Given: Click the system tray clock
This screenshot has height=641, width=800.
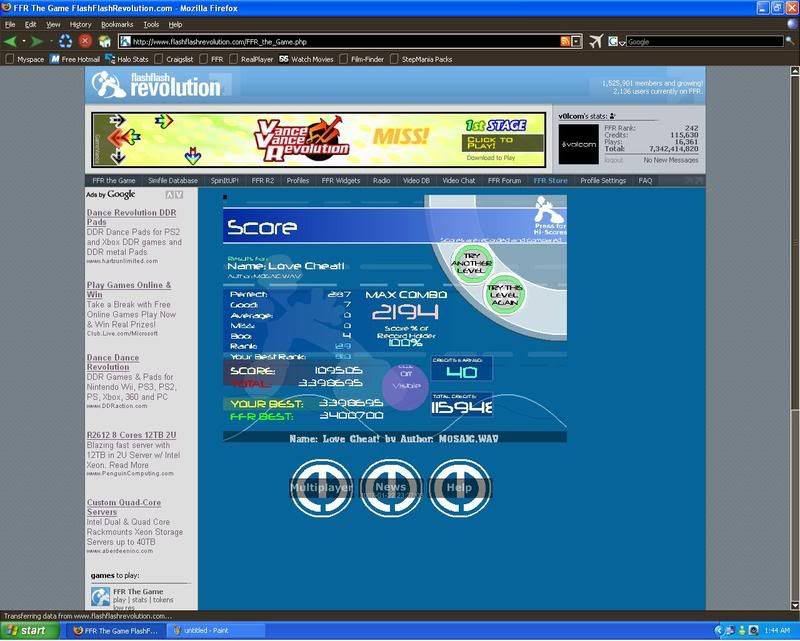Looking at the screenshot, I should pos(777,631).
